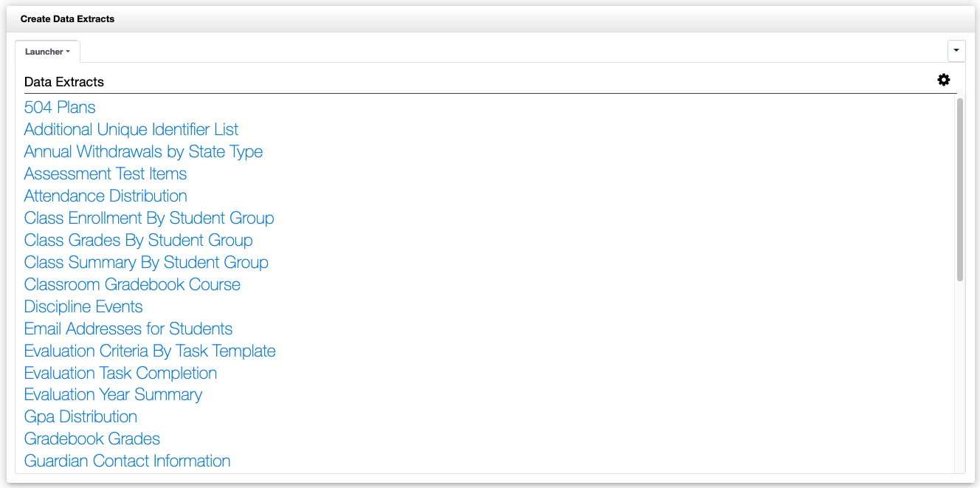Open the Gpa Distribution extract

click(x=80, y=417)
